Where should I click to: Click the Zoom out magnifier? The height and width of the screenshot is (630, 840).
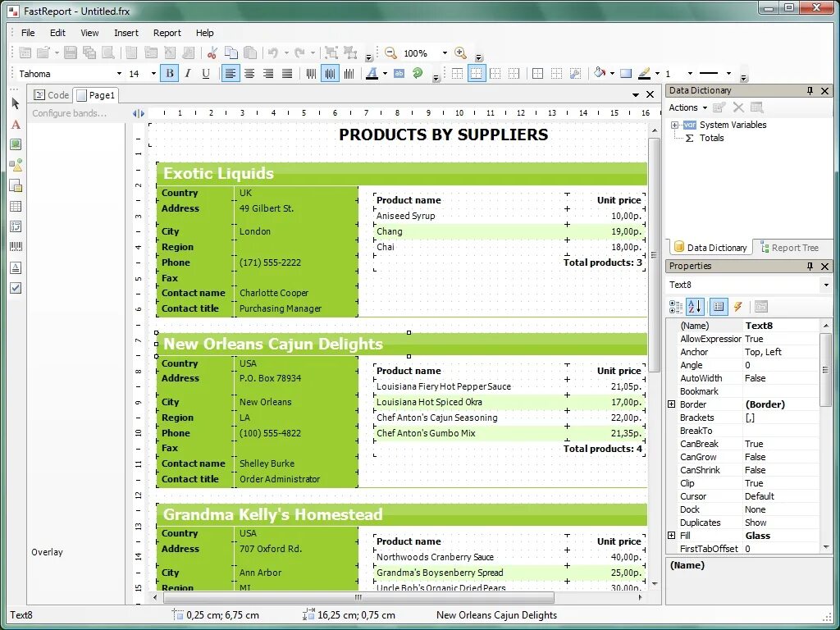(x=390, y=52)
